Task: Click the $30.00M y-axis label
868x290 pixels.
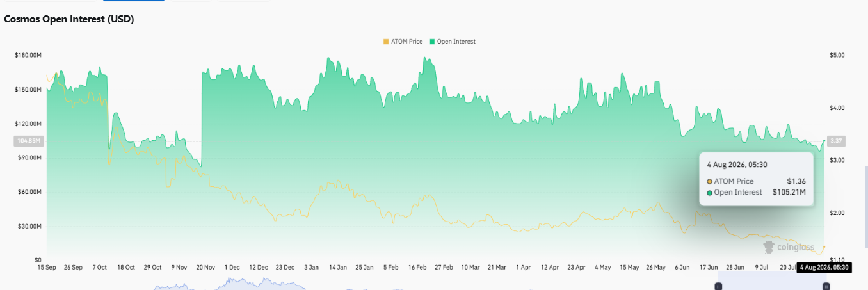Action: coord(29,226)
